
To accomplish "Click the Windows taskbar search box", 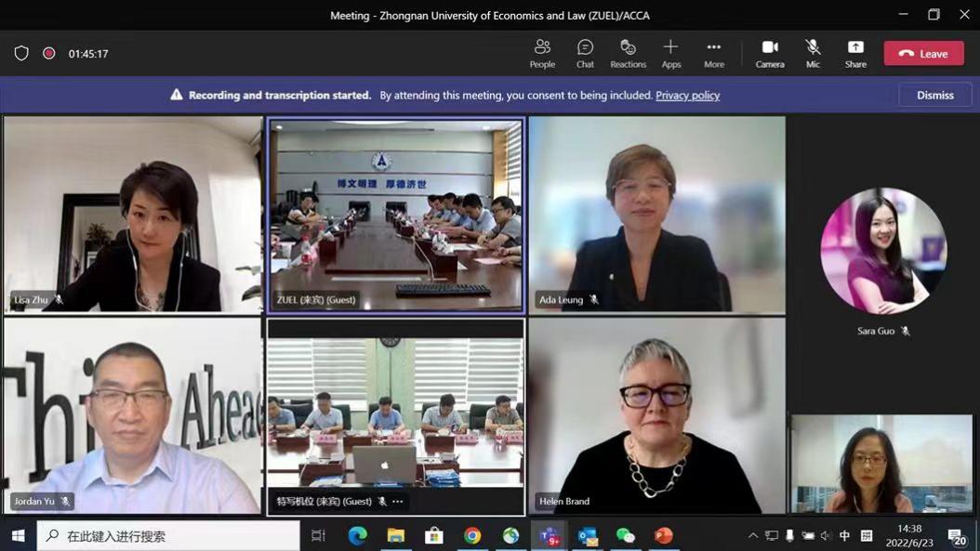I will (168, 536).
